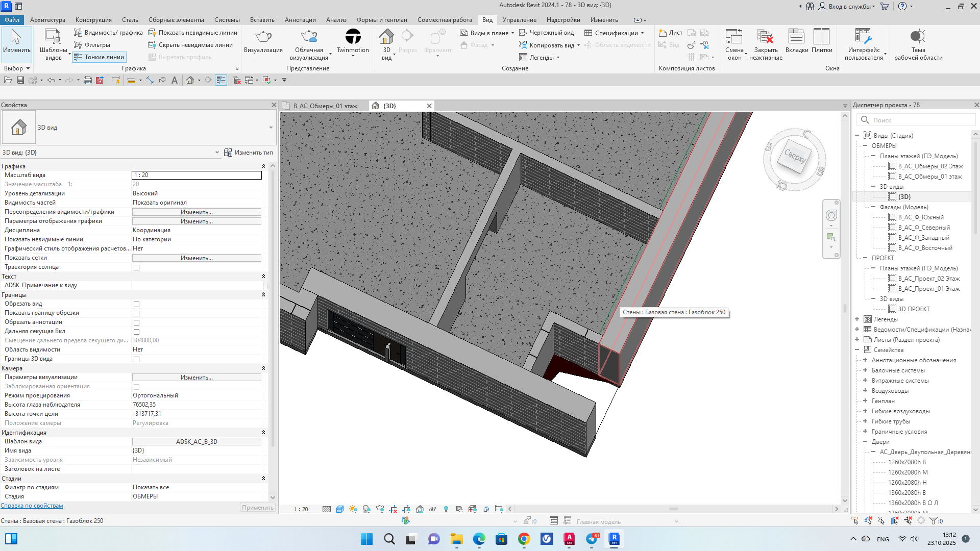Open the 3D view type selector dropdown
The height and width of the screenshot is (551, 980).
coord(271,128)
